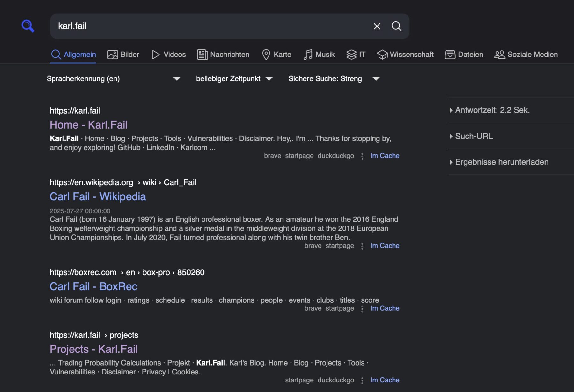
Task: Open the Soziale Medien tab
Action: pos(526,55)
